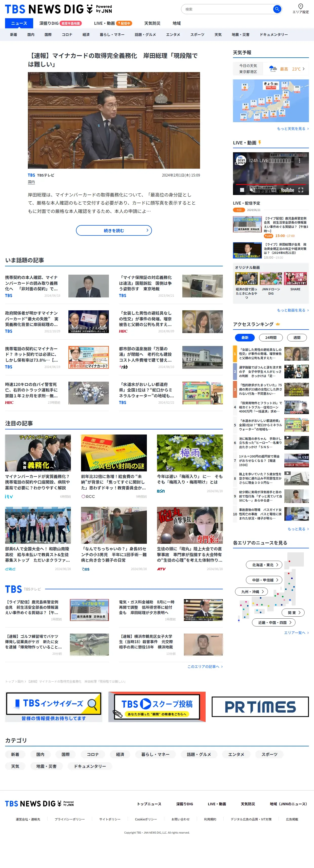Select コロナ in the sub navigation

pyautogui.click(x=67, y=34)
